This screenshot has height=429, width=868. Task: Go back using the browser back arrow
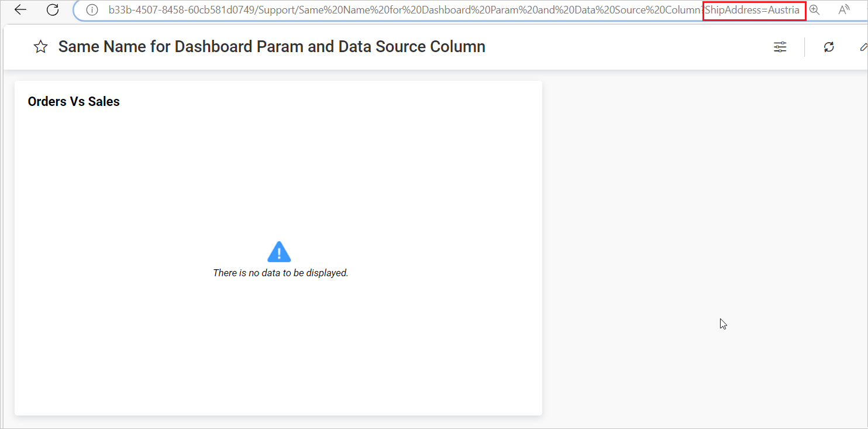point(20,10)
